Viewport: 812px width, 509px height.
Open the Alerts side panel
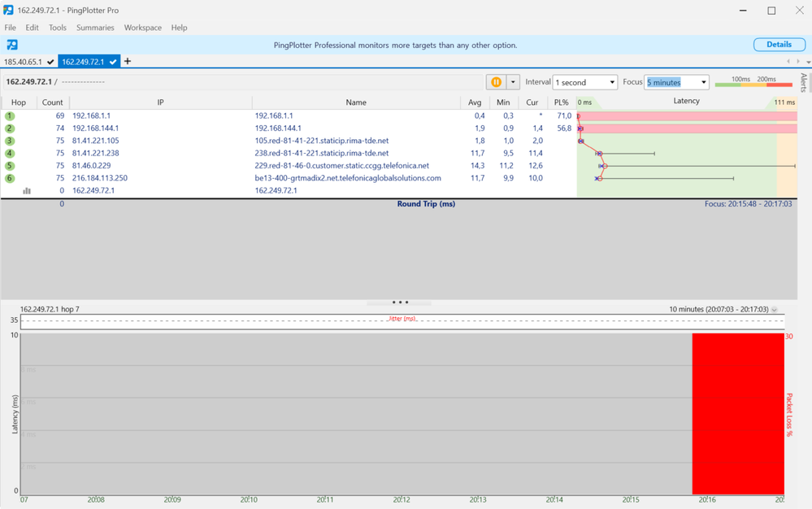[x=803, y=83]
